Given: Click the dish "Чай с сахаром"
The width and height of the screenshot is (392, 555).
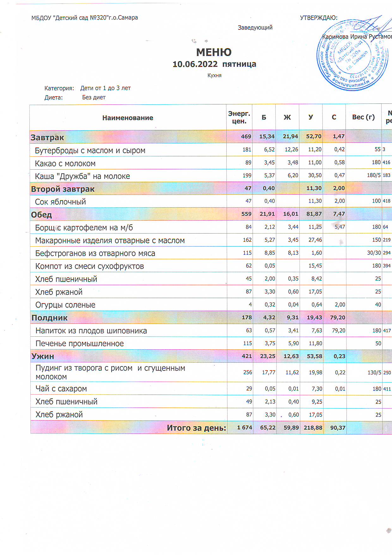Looking at the screenshot, I should pyautogui.click(x=61, y=389).
